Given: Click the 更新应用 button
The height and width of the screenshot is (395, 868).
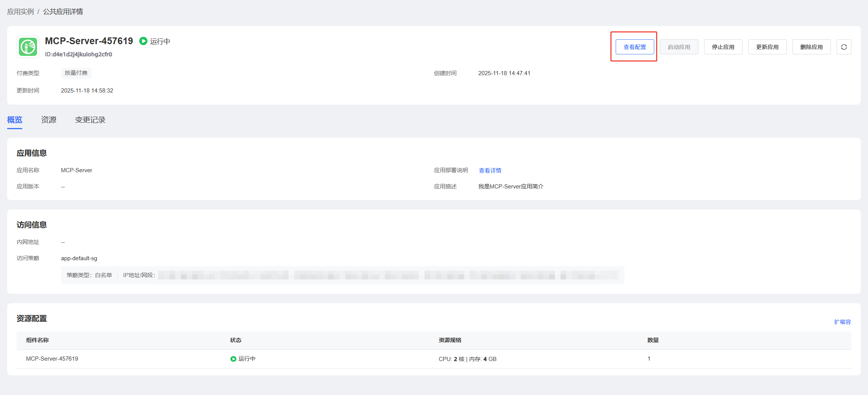Looking at the screenshot, I should pos(767,47).
